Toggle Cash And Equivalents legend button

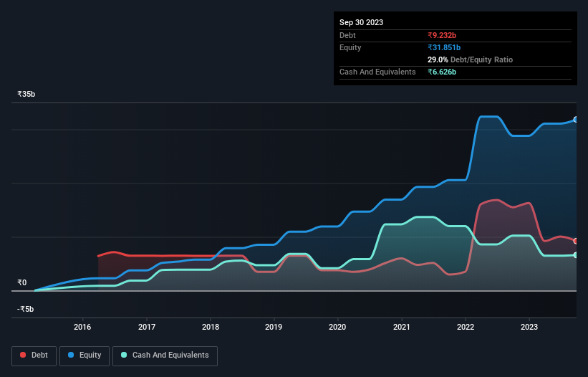pyautogui.click(x=165, y=355)
